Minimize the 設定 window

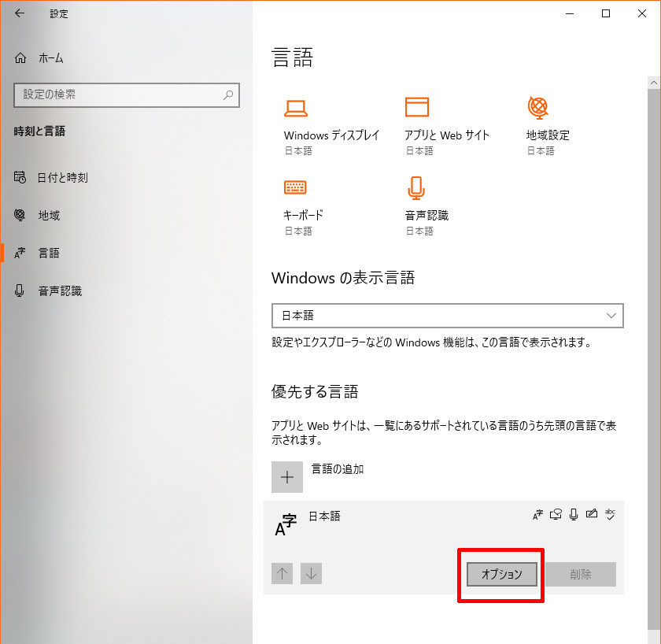point(570,13)
